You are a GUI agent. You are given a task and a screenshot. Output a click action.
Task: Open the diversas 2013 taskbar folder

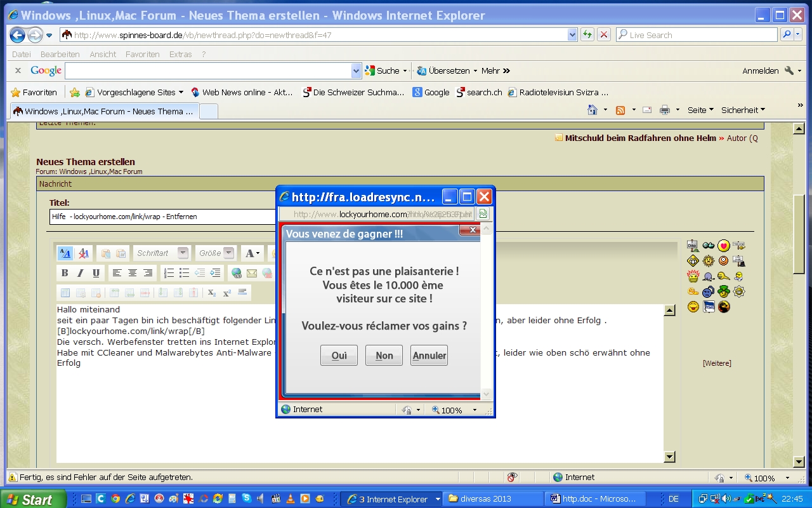[x=493, y=498]
